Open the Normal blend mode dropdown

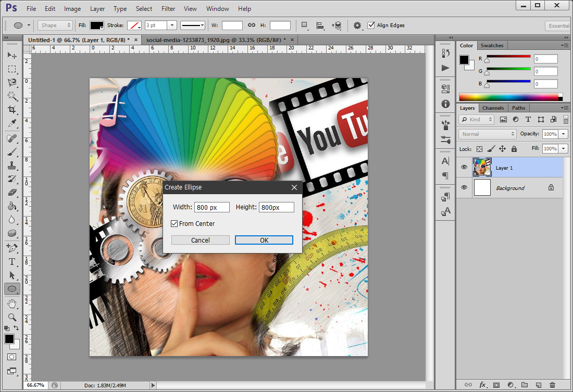point(487,134)
